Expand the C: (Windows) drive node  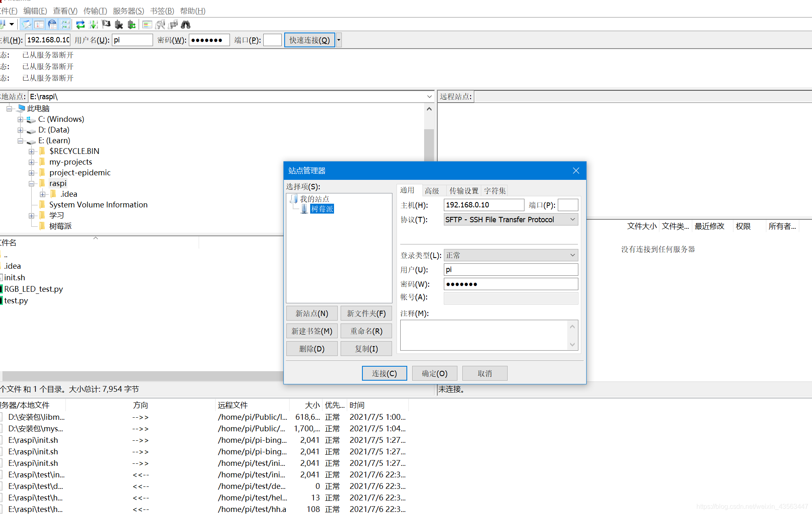coord(20,119)
